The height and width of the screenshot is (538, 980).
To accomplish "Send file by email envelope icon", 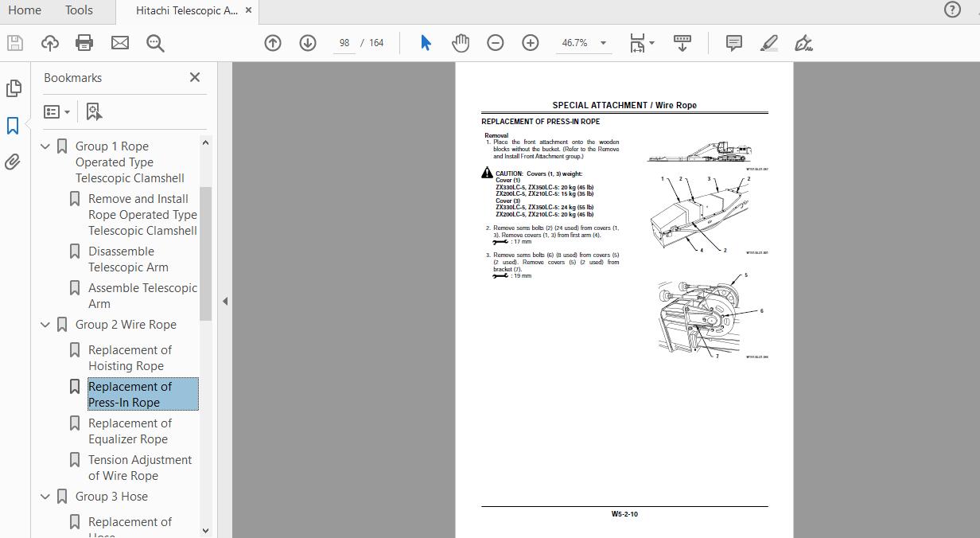I will (119, 43).
